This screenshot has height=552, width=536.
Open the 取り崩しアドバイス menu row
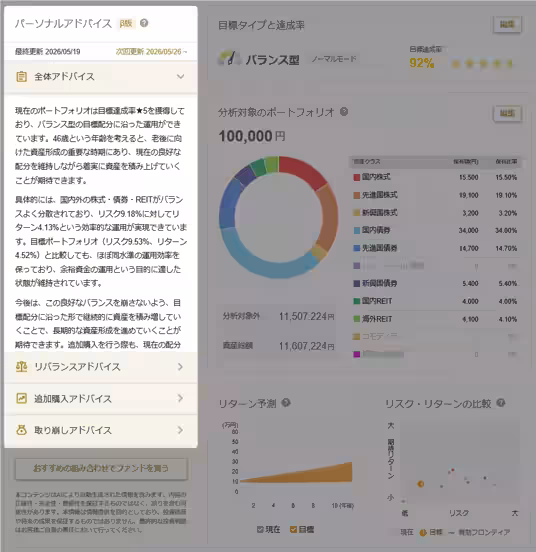(x=101, y=430)
